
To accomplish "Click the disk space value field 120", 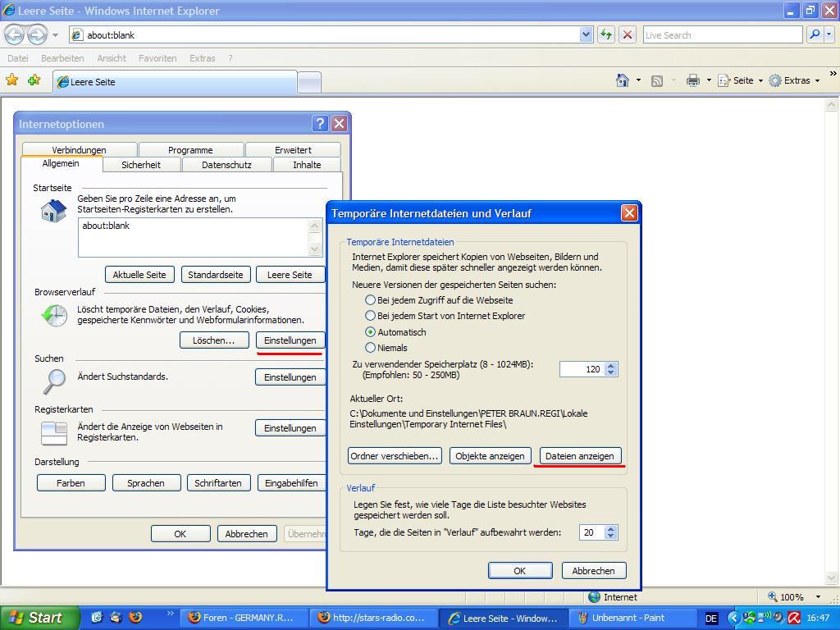I will pyautogui.click(x=582, y=369).
